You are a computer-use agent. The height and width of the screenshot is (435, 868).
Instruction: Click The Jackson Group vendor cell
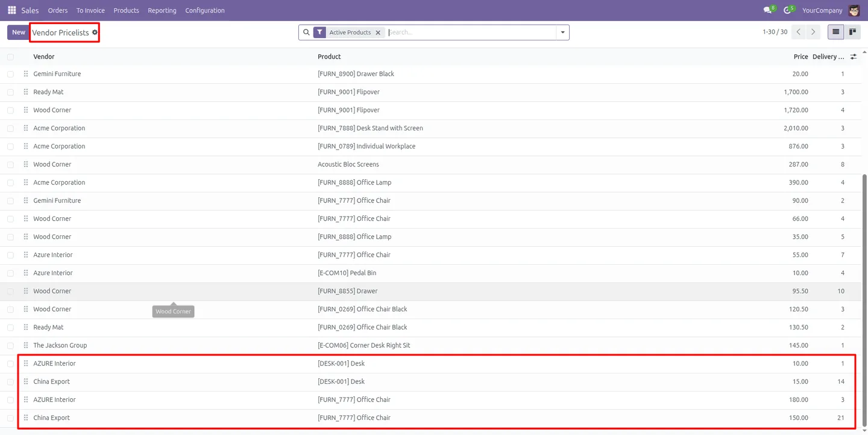60,345
